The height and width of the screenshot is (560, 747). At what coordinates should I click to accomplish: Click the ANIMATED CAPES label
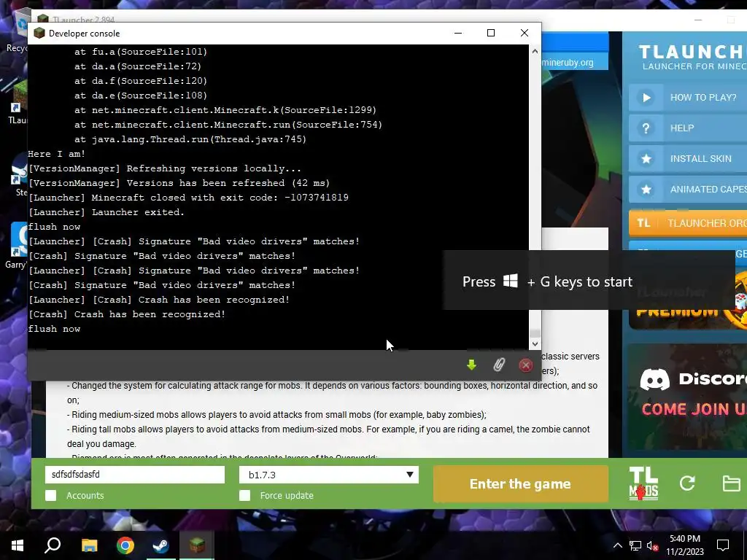pyautogui.click(x=708, y=189)
